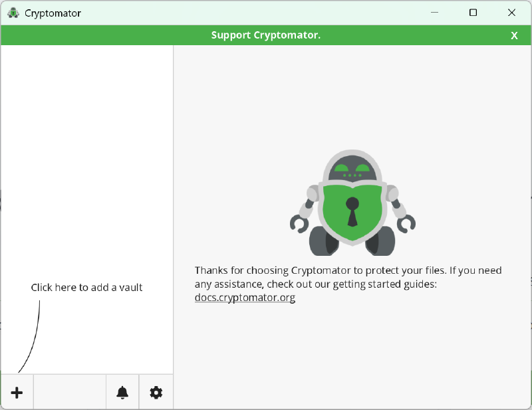This screenshot has height=410, width=532.
Task: Minimize the Cryptomator window
Action: [x=434, y=12]
